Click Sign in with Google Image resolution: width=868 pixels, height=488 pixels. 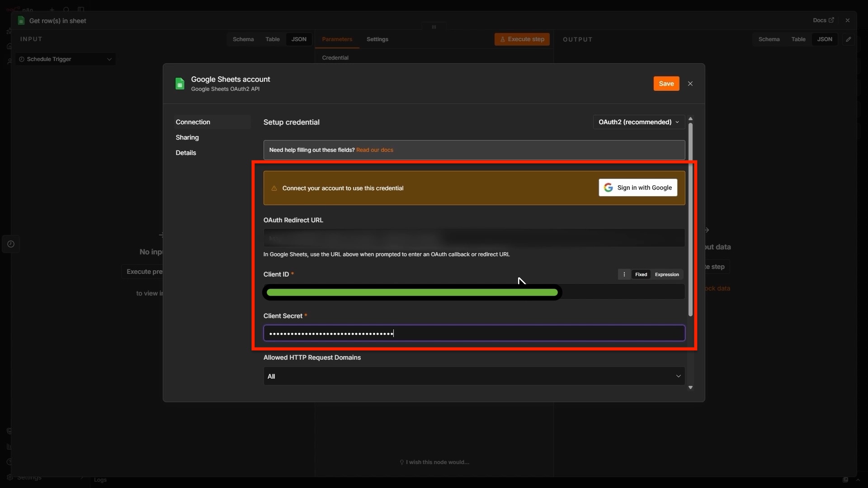(638, 188)
